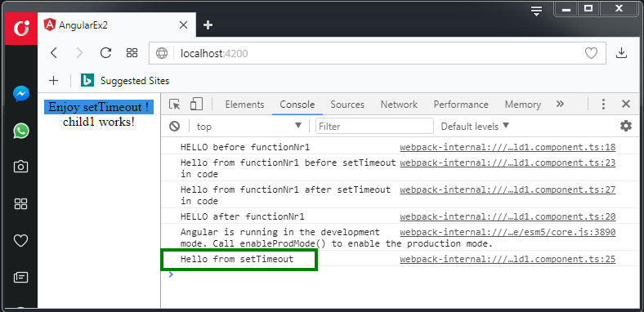Open Personal News in sidebar
The width and height of the screenshot is (644, 312).
click(x=21, y=278)
